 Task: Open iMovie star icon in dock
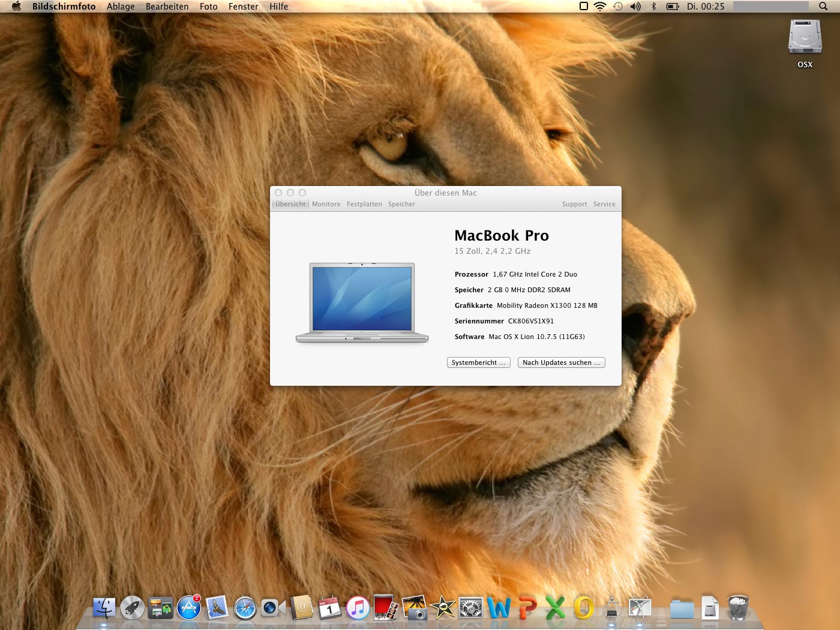[x=443, y=608]
